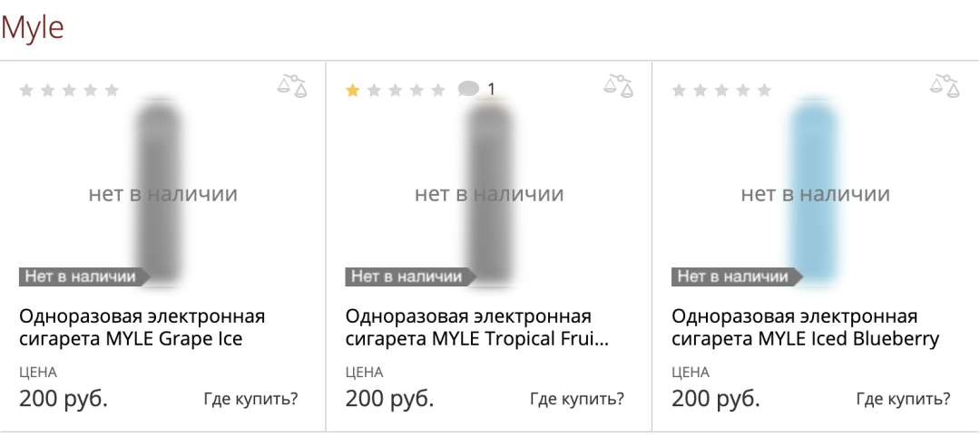Rate Grape Ice with the first star
Viewport: 980px width, 446px height.
coord(26,91)
